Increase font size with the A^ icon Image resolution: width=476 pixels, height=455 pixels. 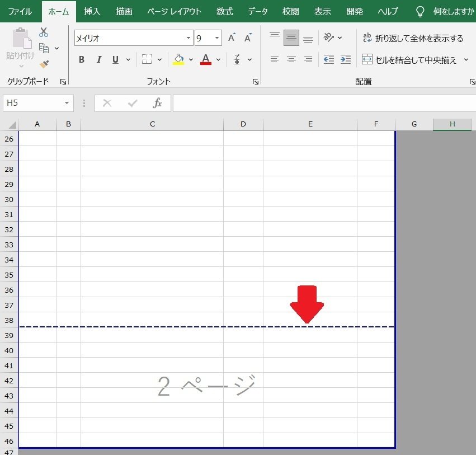pos(231,37)
